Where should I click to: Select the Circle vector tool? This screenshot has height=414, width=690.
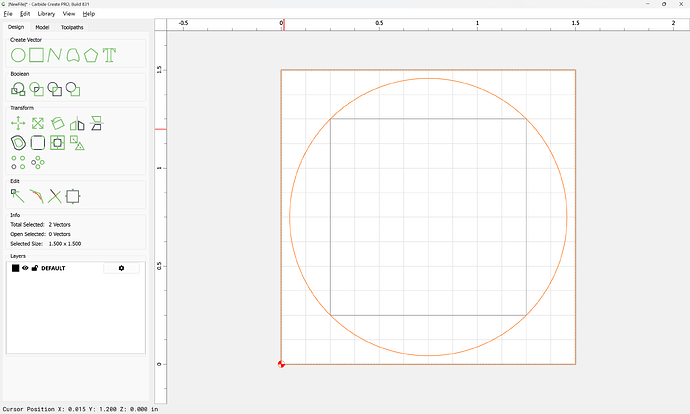pos(17,55)
